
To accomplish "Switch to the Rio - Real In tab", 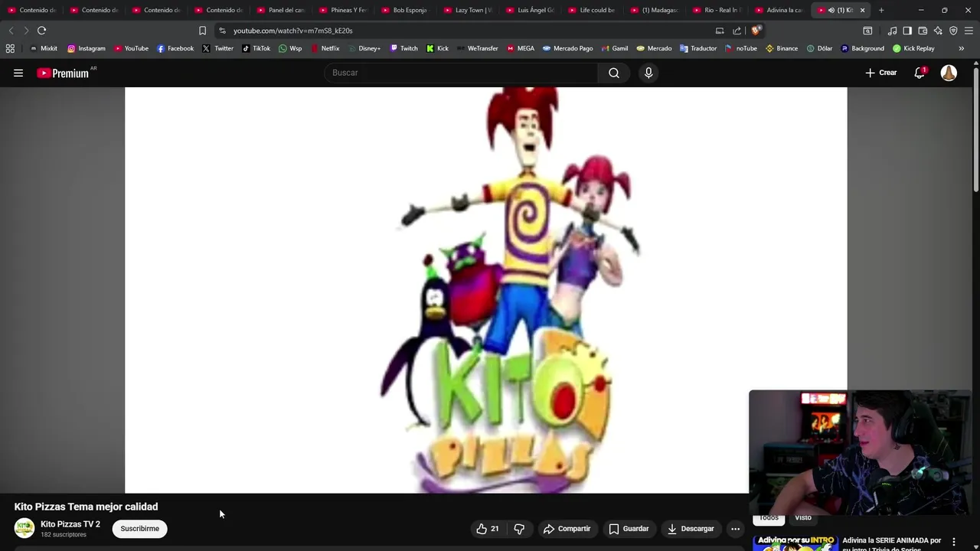I will [x=716, y=10].
